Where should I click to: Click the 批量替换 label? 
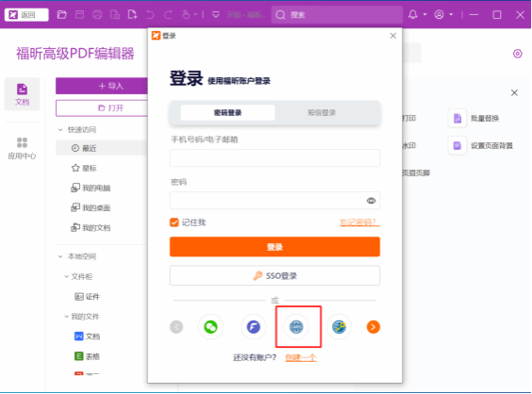[x=485, y=119]
